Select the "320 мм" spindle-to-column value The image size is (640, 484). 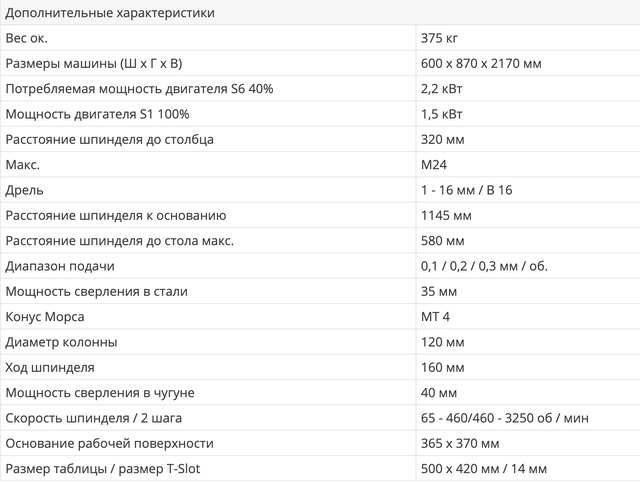pyautogui.click(x=444, y=139)
